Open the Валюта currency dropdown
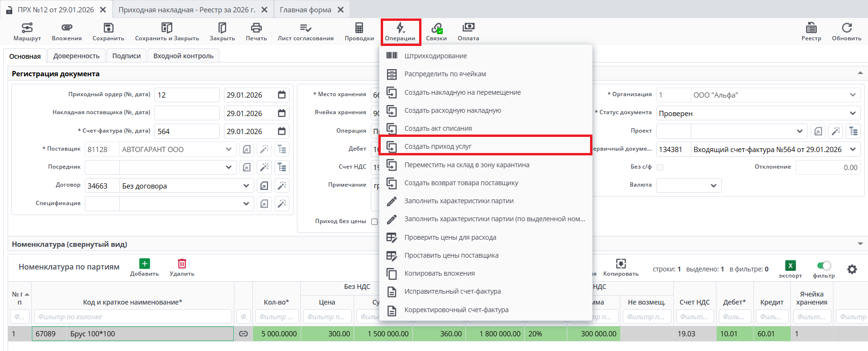 pos(714,186)
